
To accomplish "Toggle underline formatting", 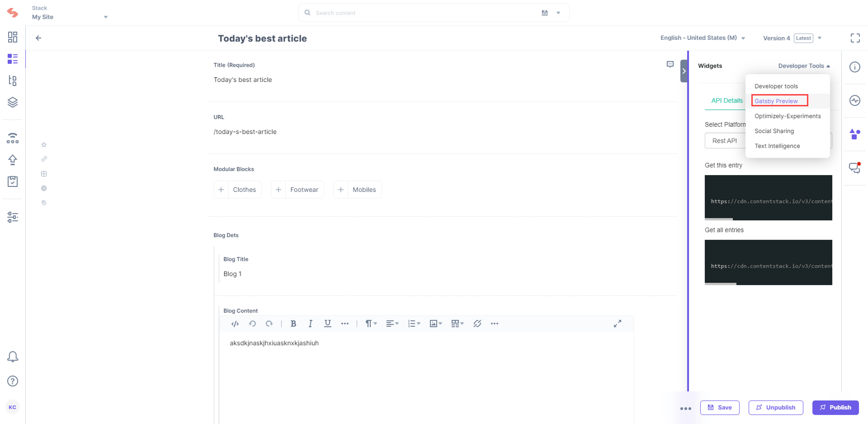I will point(327,324).
